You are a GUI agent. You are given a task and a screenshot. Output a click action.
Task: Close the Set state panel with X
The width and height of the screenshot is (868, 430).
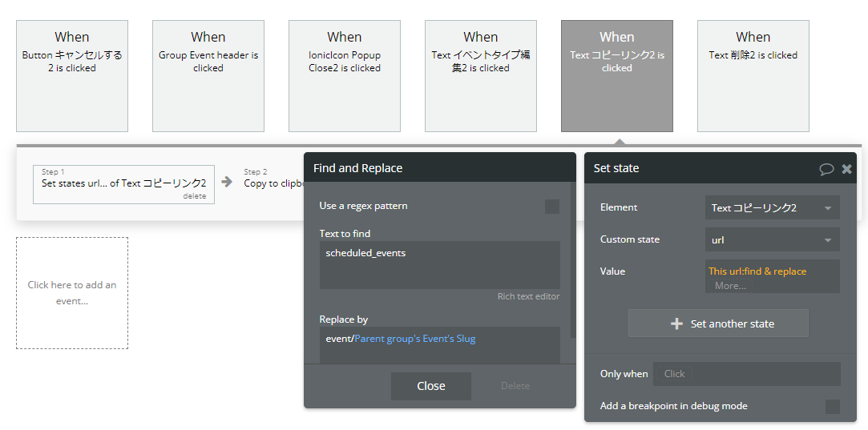[x=846, y=169]
